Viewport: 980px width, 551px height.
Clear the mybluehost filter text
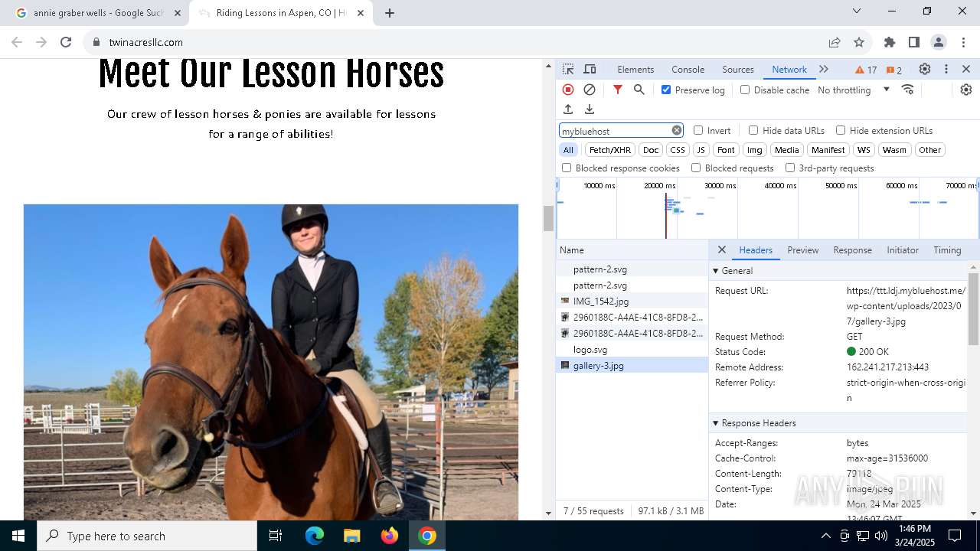(x=677, y=130)
